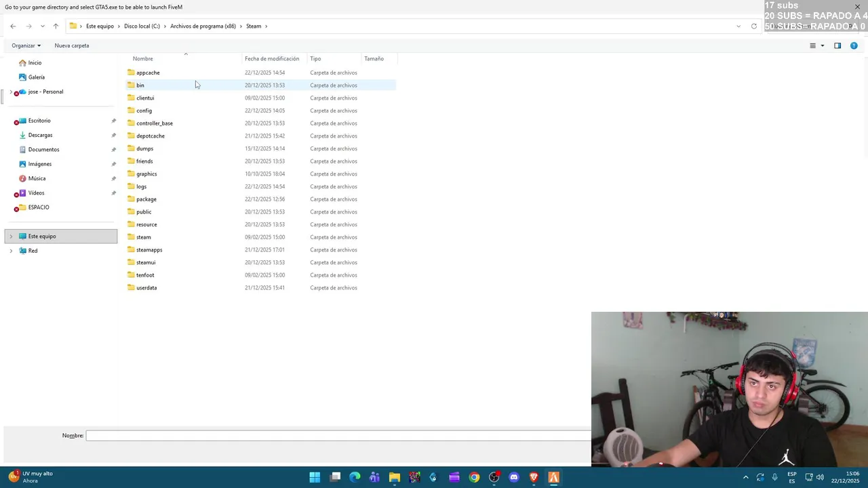Select Inicio in the navigation pane
Viewport: 868px width, 488px height.
35,63
